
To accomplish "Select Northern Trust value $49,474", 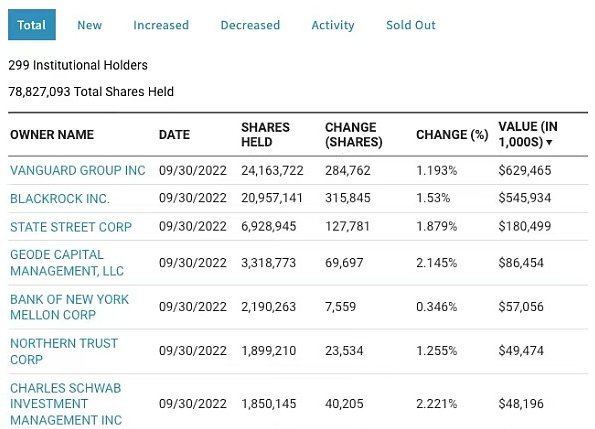I will [x=521, y=351].
